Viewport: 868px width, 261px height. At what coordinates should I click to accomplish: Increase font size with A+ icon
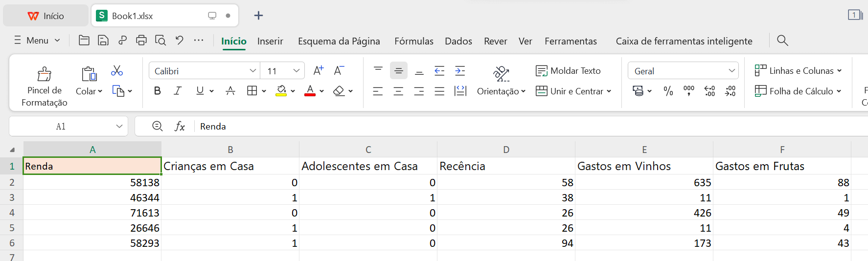[319, 71]
